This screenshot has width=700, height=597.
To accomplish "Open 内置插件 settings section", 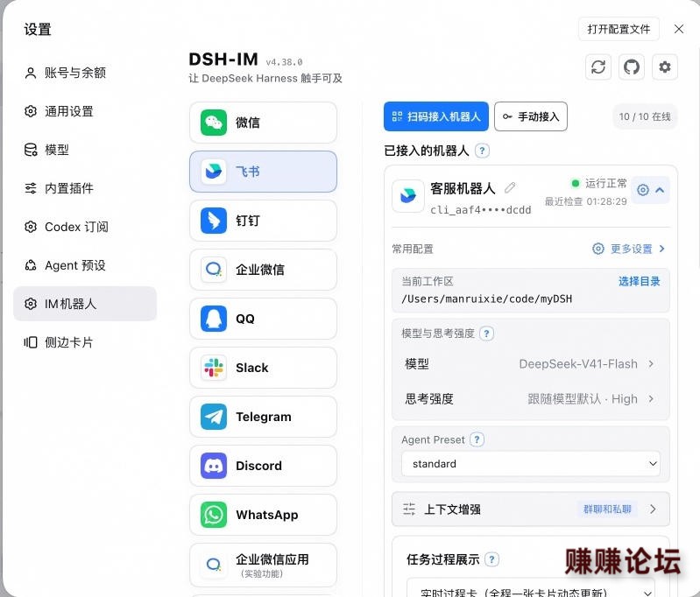I will tap(85, 188).
